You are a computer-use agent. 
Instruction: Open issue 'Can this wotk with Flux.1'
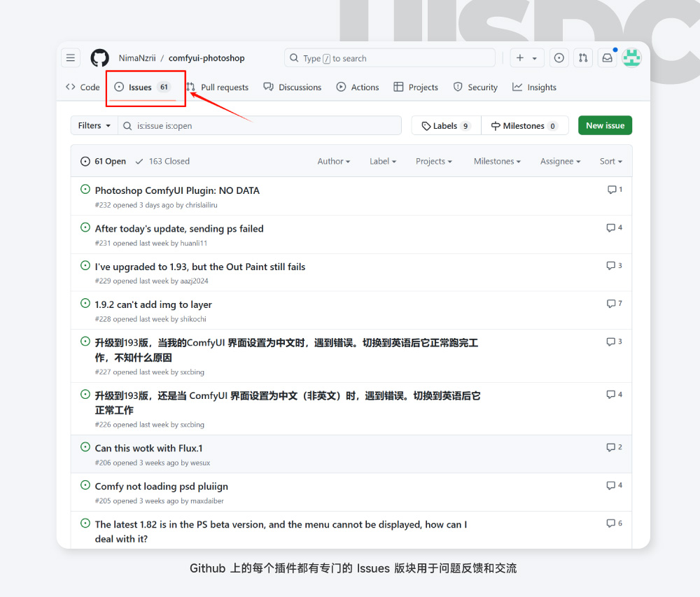[x=148, y=448]
